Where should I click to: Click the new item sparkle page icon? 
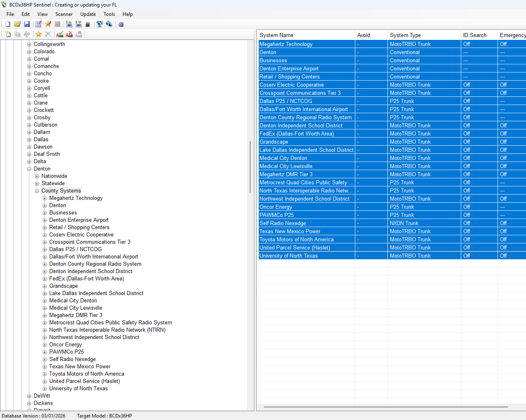click(x=8, y=34)
